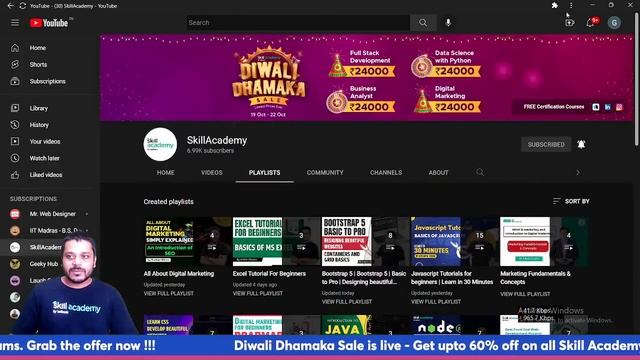Switch to the Videos tab
This screenshot has width=640, height=360.
pyautogui.click(x=211, y=173)
